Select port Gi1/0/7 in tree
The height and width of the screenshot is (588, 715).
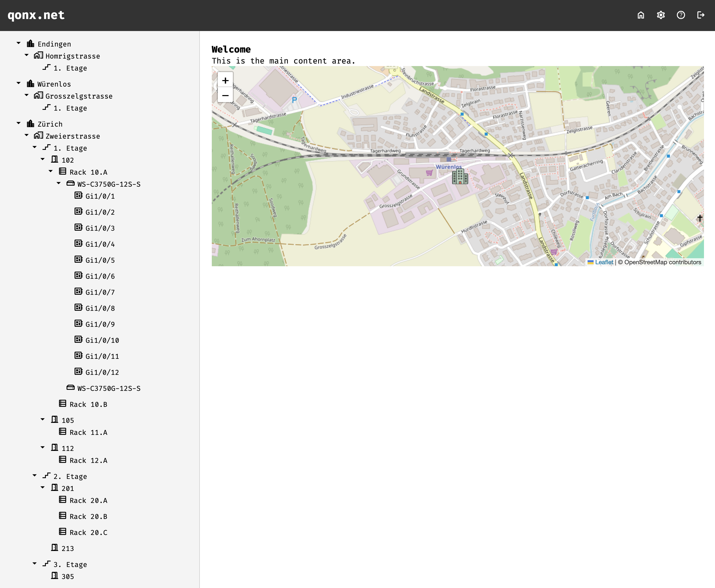point(100,292)
